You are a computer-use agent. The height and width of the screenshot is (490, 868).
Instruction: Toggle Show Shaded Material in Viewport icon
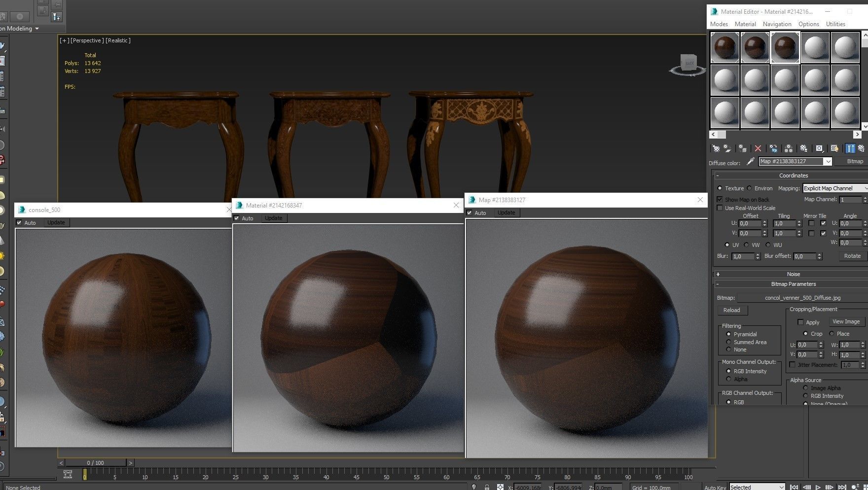click(834, 148)
